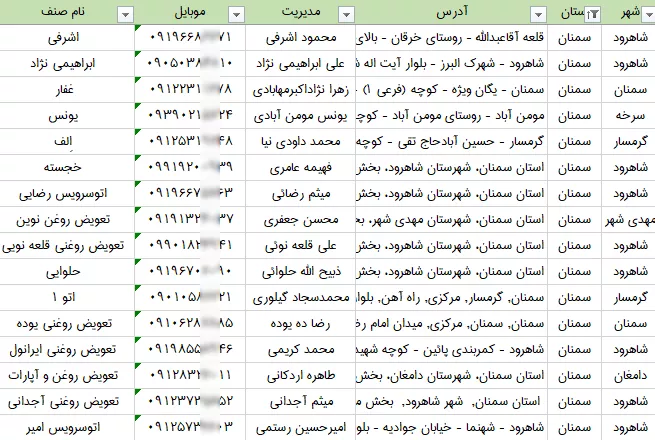Click the manager cell ذبیح الله حلوائی

(x=300, y=272)
